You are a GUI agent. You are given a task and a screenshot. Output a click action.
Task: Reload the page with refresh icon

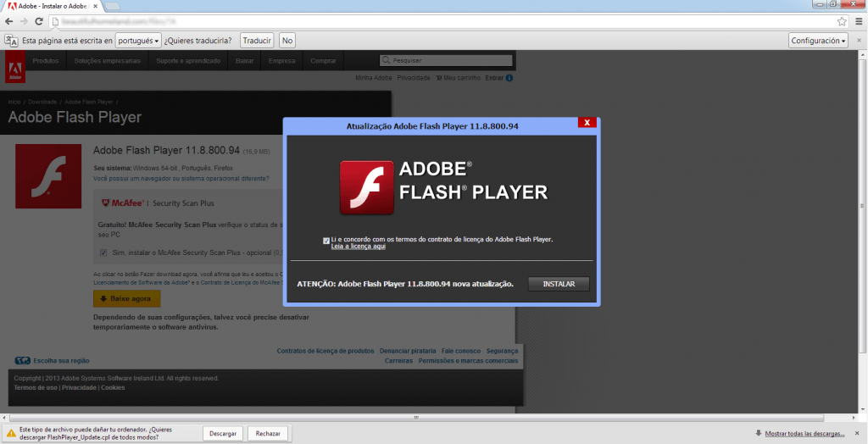point(39,21)
